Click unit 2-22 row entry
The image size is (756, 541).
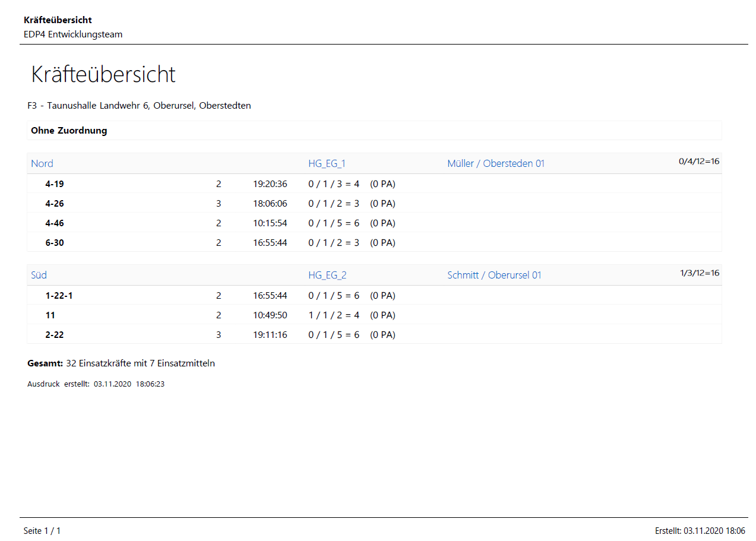click(55, 335)
